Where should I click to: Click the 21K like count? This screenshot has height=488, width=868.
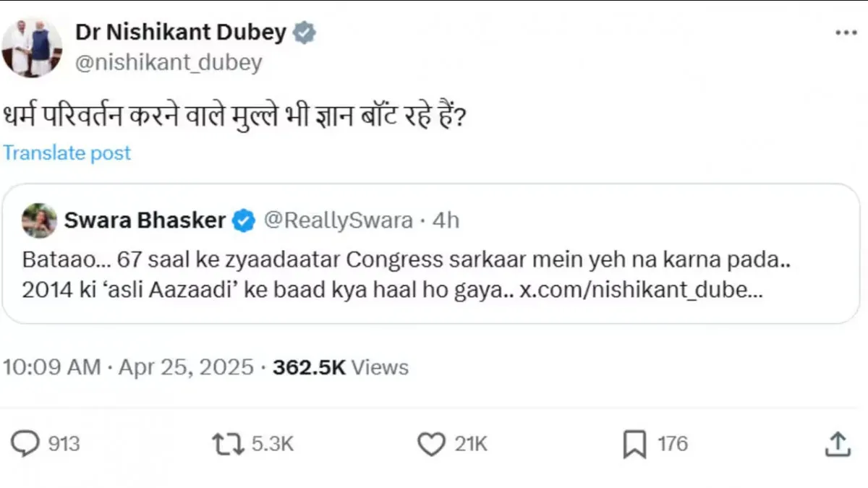[x=470, y=443]
